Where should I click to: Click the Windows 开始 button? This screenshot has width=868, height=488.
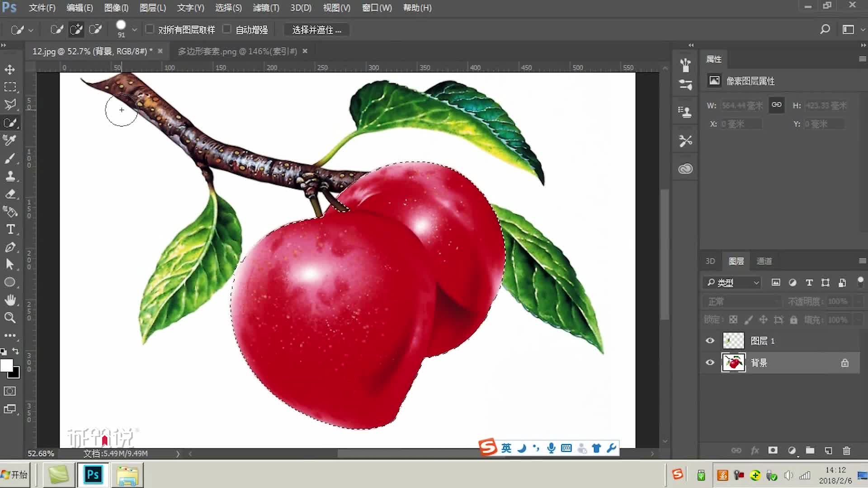14,475
